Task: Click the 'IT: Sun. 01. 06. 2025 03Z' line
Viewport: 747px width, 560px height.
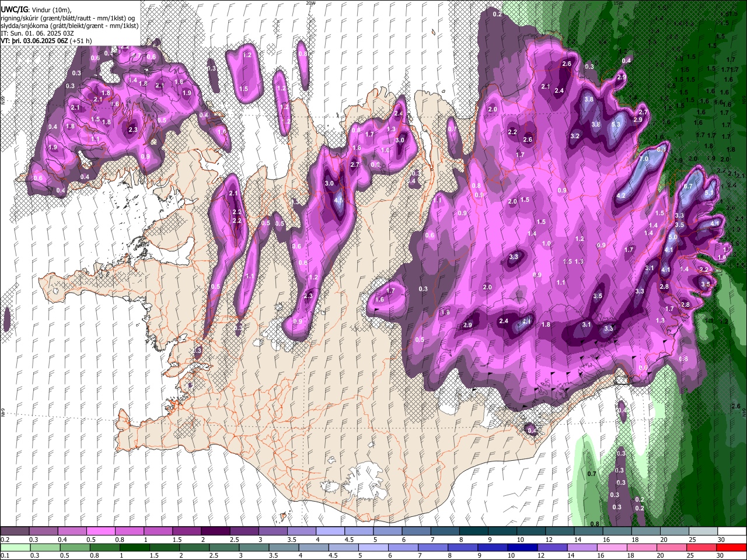Action: click(37, 33)
